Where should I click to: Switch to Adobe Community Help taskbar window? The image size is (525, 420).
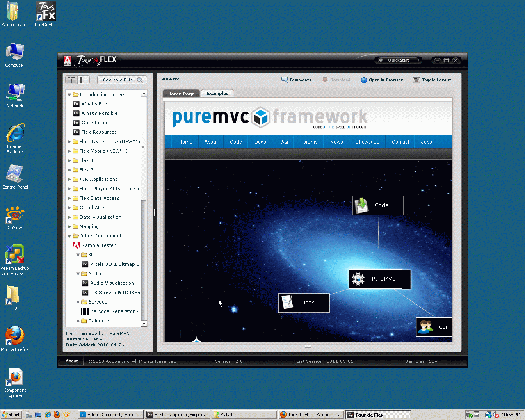click(x=110, y=415)
